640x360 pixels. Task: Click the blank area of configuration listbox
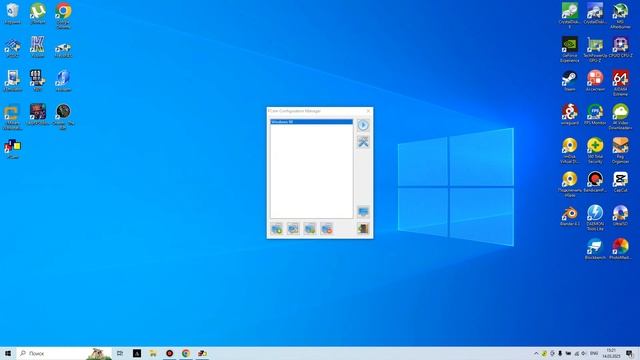(x=311, y=171)
